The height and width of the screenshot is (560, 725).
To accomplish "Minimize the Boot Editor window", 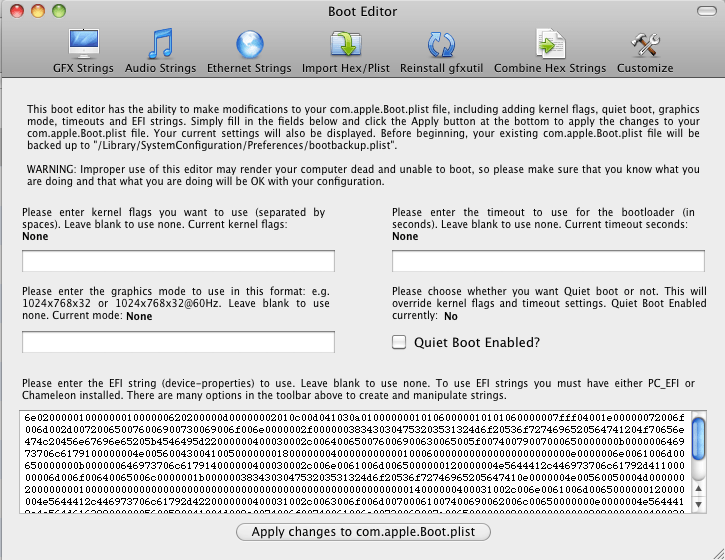I will point(38,11).
